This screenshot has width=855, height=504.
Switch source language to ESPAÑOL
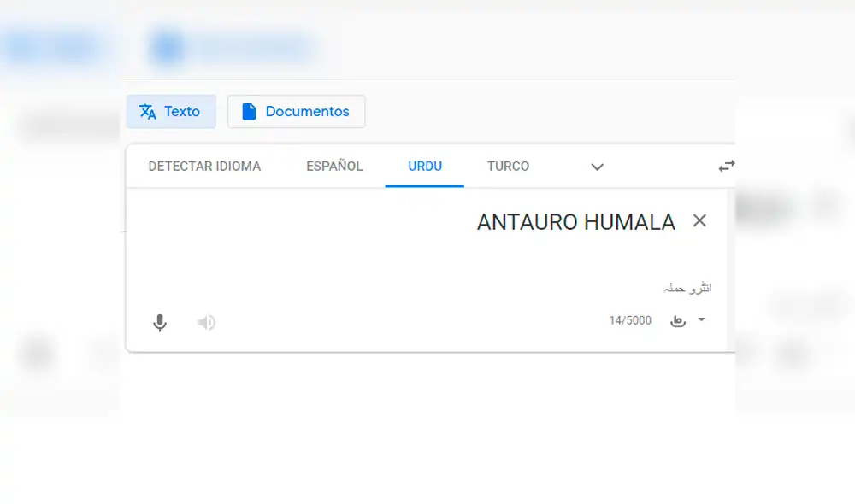click(x=333, y=166)
